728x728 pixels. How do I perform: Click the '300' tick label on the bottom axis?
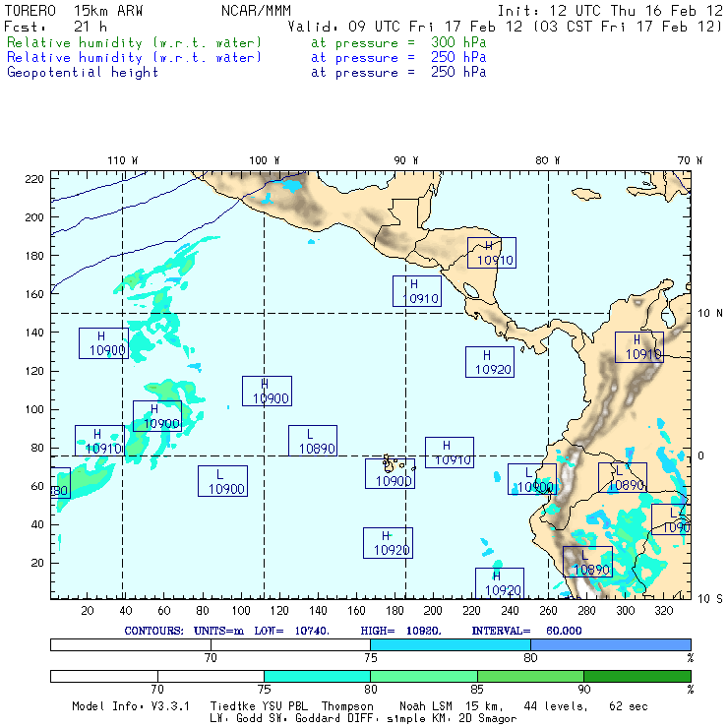coord(625,611)
